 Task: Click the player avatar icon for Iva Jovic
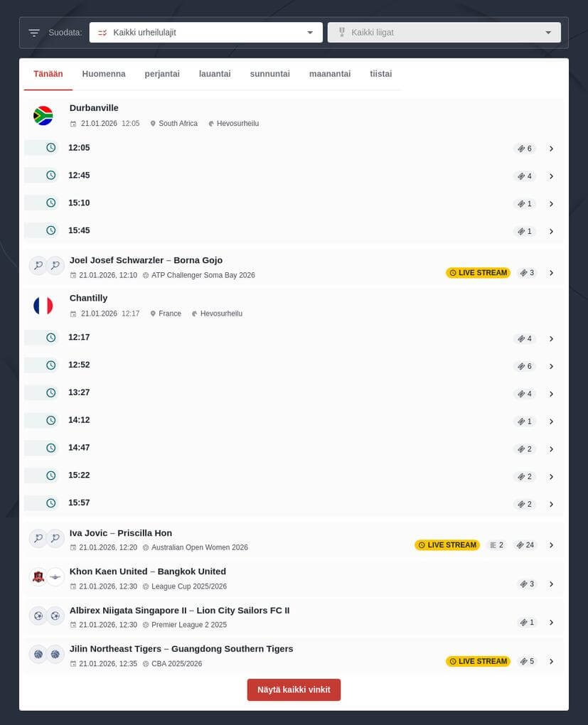click(38, 538)
